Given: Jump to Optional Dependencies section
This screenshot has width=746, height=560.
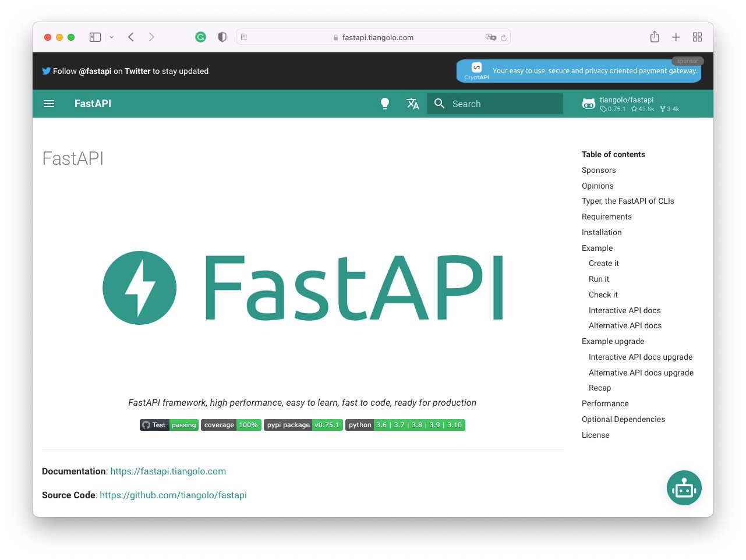Looking at the screenshot, I should pyautogui.click(x=623, y=419).
